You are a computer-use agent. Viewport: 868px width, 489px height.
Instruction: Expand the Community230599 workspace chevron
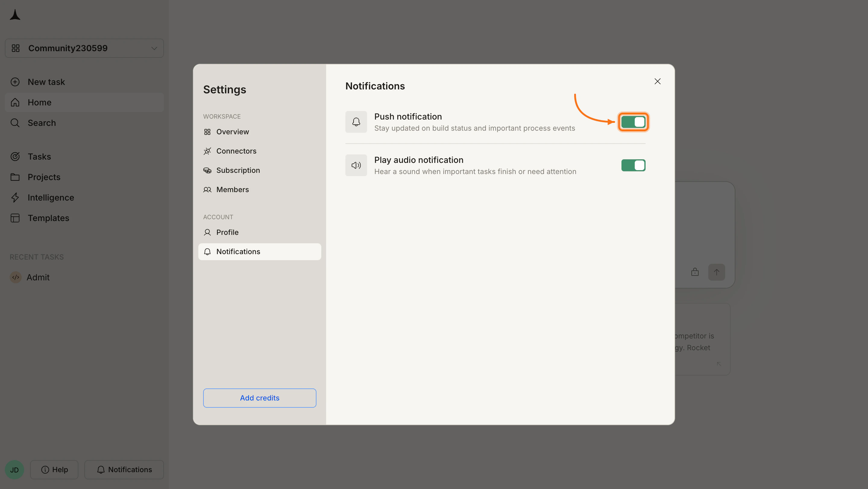[x=154, y=48]
